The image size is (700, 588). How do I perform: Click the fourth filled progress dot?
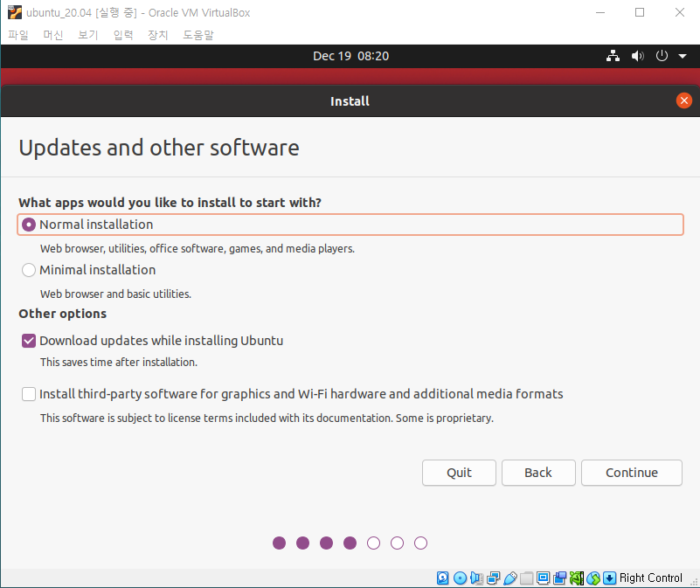(x=350, y=543)
